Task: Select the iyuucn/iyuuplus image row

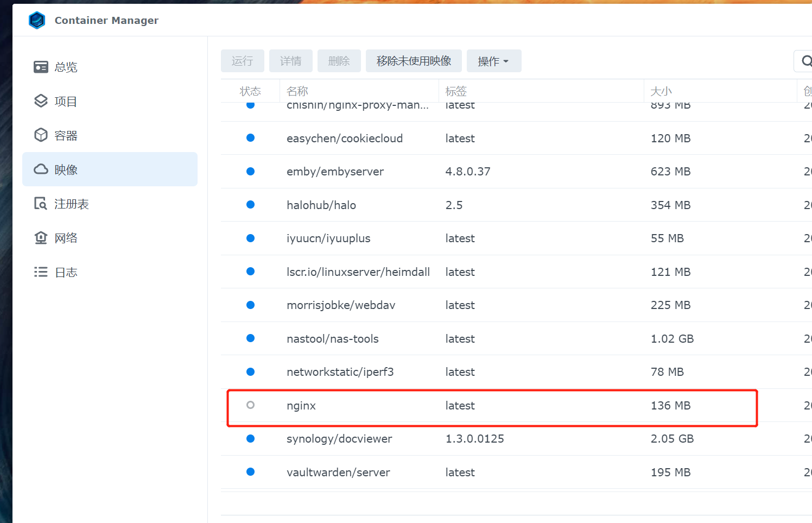Action: coord(516,238)
